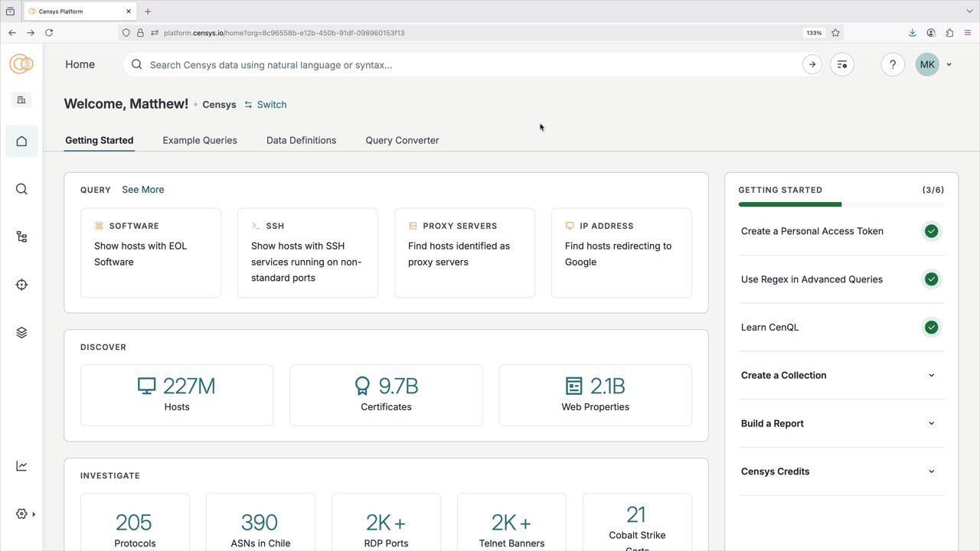This screenshot has height=551, width=980.
Task: Bookmark this page with the star icon
Action: 835,33
